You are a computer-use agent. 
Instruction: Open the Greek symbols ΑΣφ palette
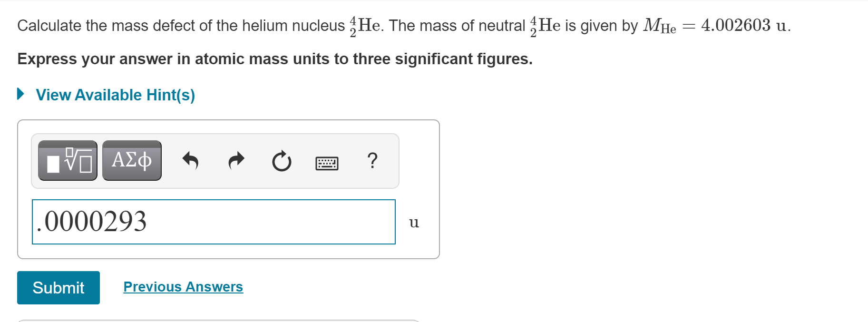131,160
